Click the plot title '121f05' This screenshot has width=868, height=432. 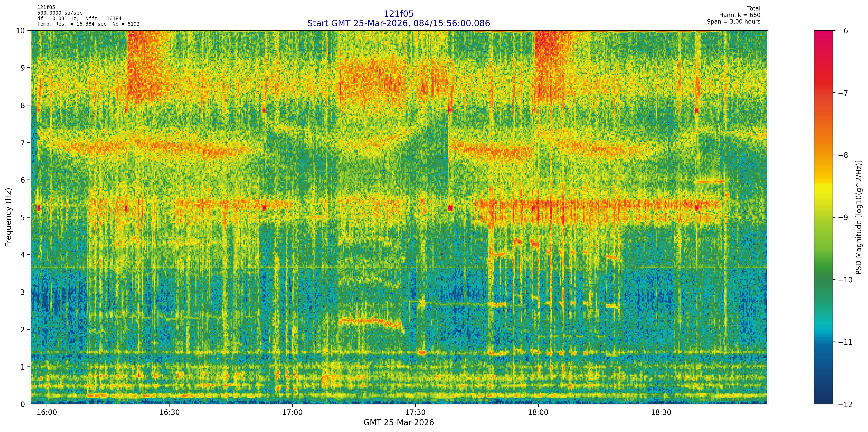tap(399, 14)
